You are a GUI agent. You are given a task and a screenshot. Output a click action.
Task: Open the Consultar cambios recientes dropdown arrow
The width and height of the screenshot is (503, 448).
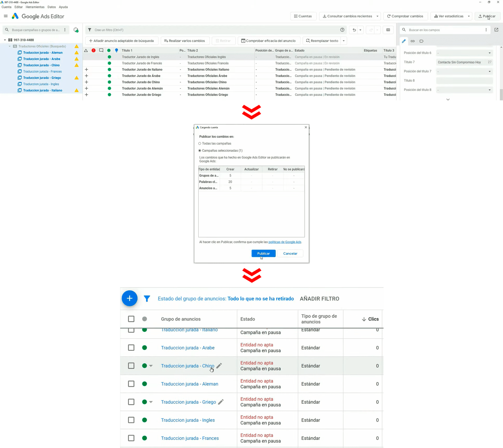[377, 16]
